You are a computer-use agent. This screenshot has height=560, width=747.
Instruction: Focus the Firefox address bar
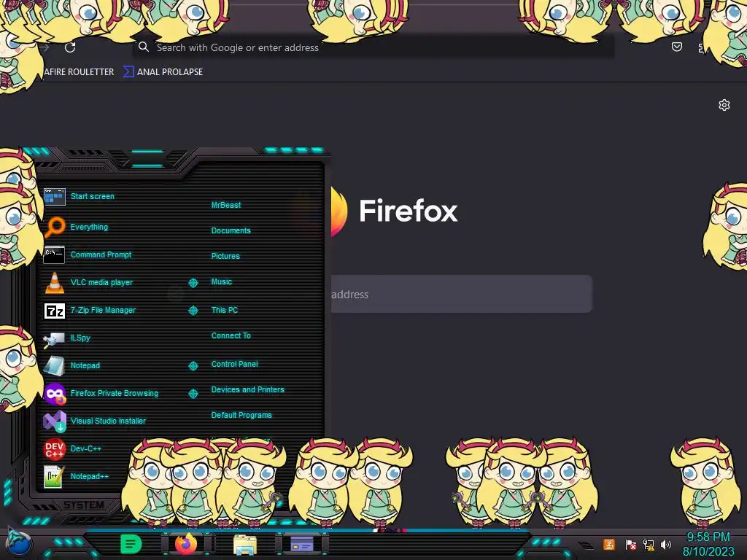[x=373, y=47]
